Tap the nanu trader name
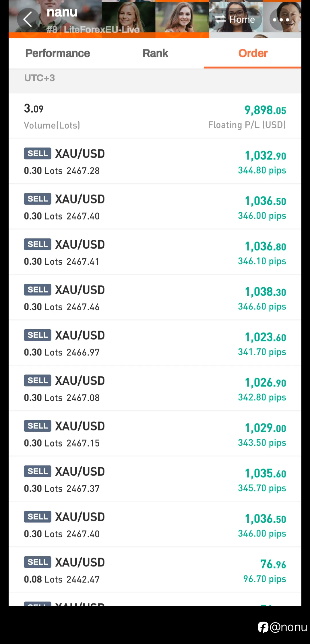The height and width of the screenshot is (644, 310). tap(62, 12)
